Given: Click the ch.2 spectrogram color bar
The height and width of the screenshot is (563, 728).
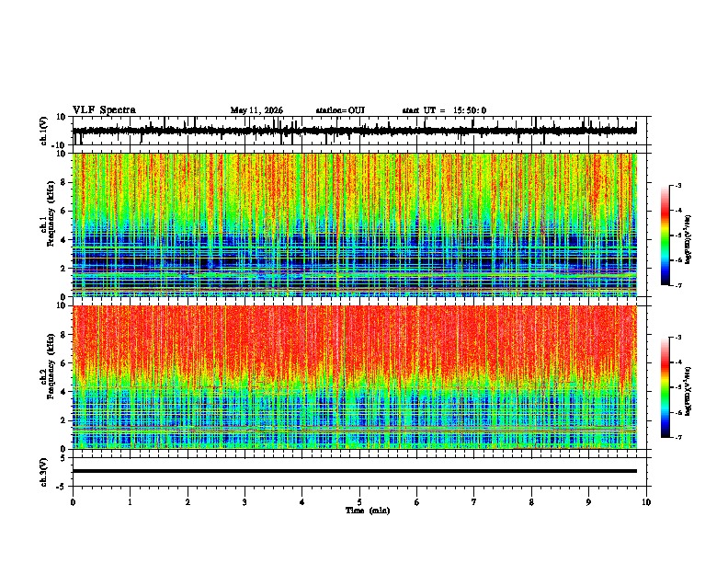Looking at the screenshot, I should click(665, 387).
